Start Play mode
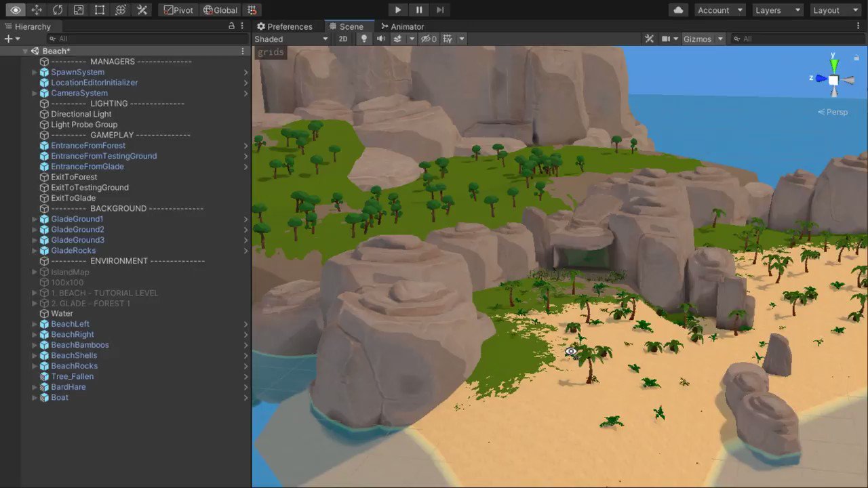The height and width of the screenshot is (488, 868). coord(398,10)
